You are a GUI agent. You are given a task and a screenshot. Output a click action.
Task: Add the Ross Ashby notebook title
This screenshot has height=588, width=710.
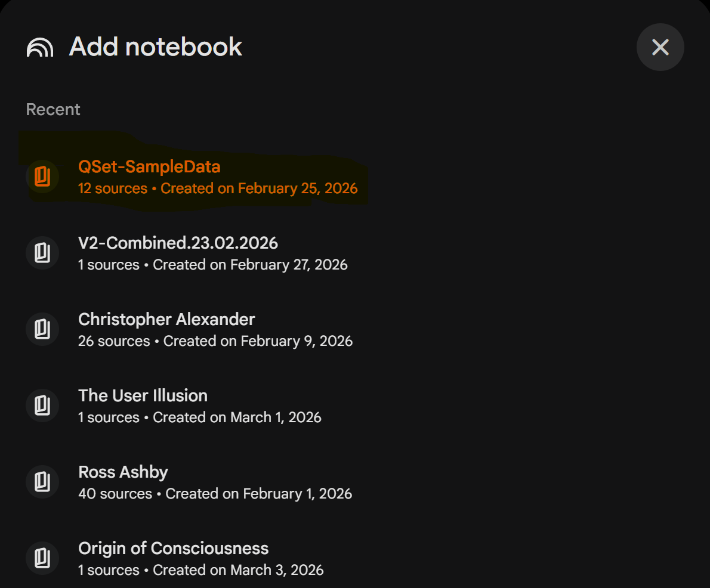click(123, 472)
